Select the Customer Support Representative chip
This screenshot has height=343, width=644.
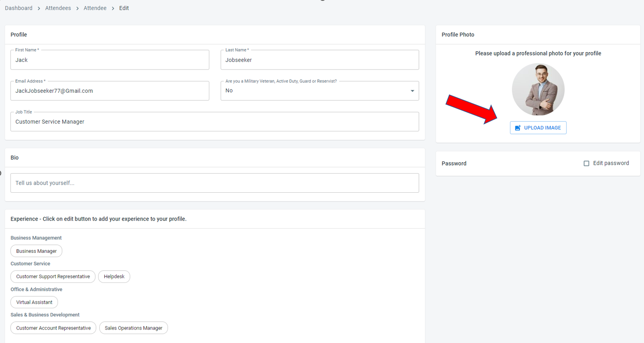[53, 277]
